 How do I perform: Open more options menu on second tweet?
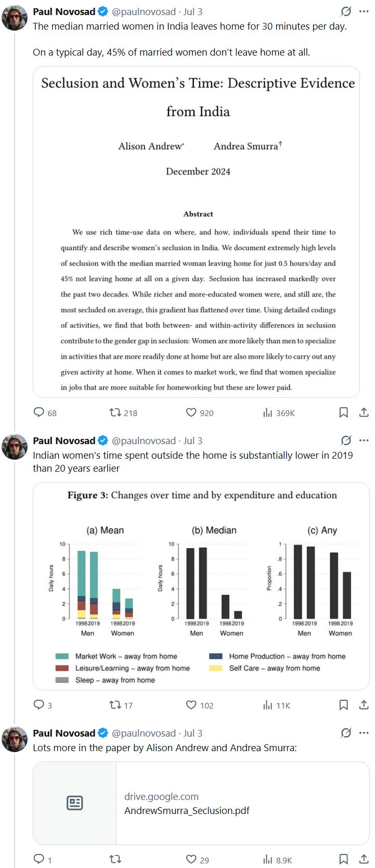364,440
